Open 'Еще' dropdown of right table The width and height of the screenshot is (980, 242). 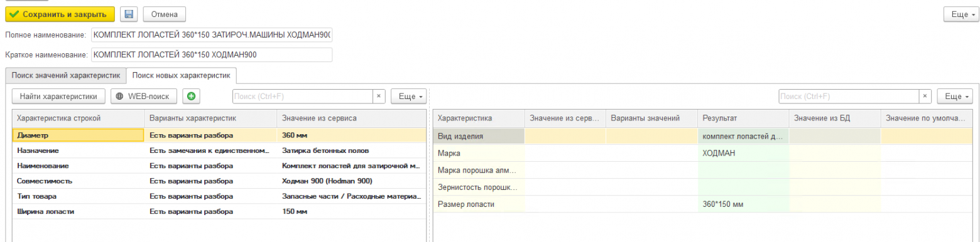point(955,97)
